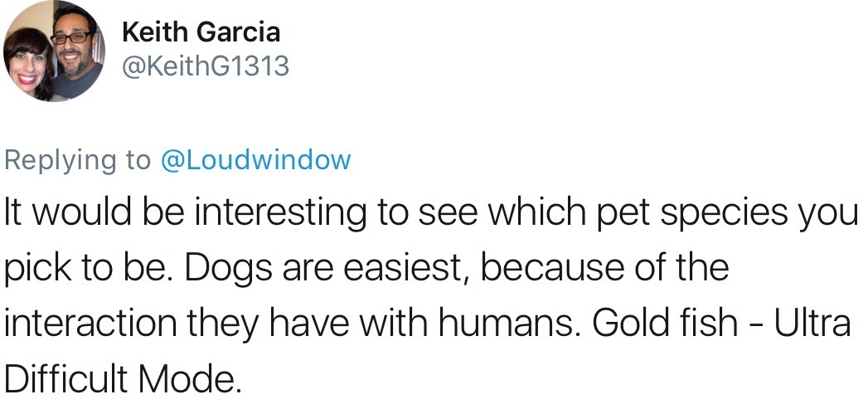Click the phrase "Difficult Mode."

[123, 377]
